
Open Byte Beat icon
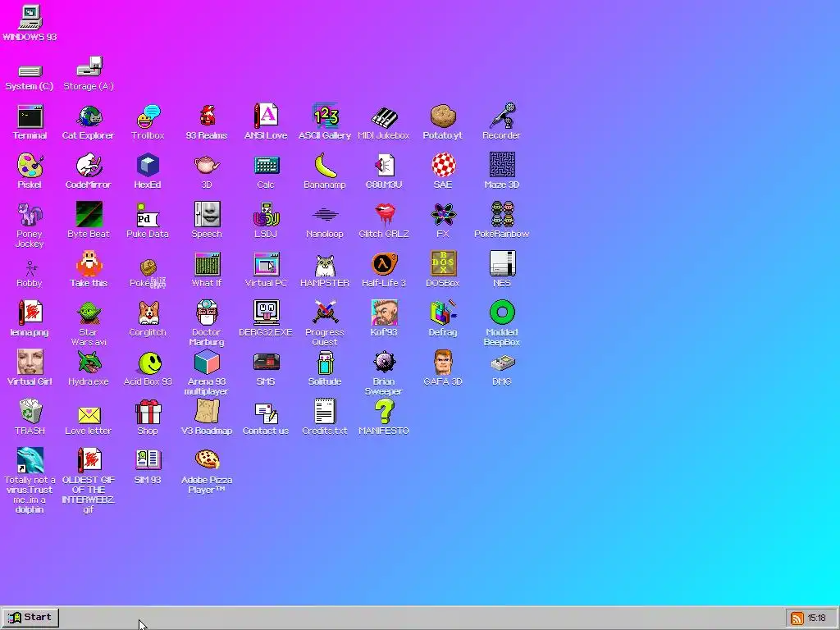click(89, 215)
